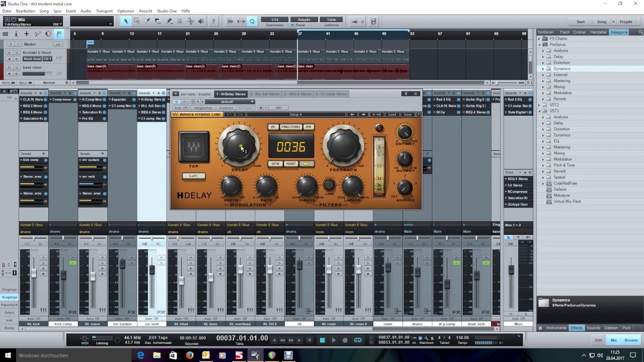Viewport: 644px width, 362px height.
Task: Click the DRY/WET knob
Action: tap(405, 132)
